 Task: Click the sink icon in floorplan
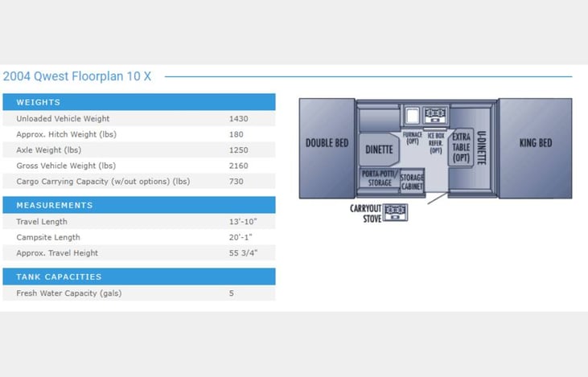coord(413,116)
